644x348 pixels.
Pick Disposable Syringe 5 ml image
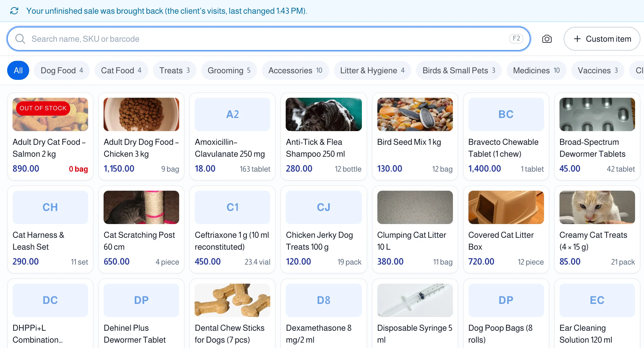coord(415,300)
